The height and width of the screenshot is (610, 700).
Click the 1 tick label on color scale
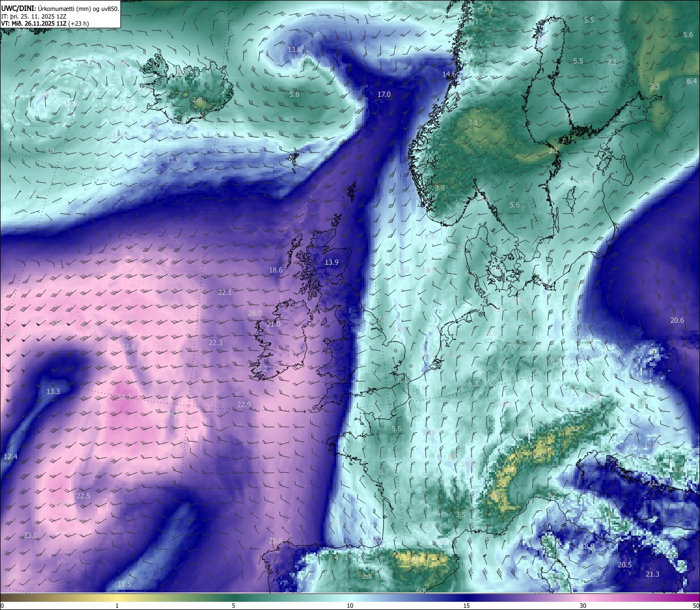coord(117,606)
